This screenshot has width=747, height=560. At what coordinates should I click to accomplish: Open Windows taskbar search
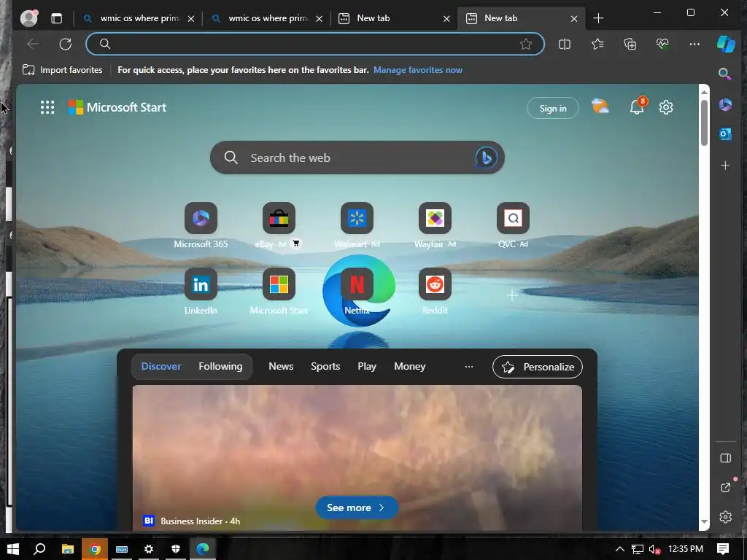[x=40, y=549]
